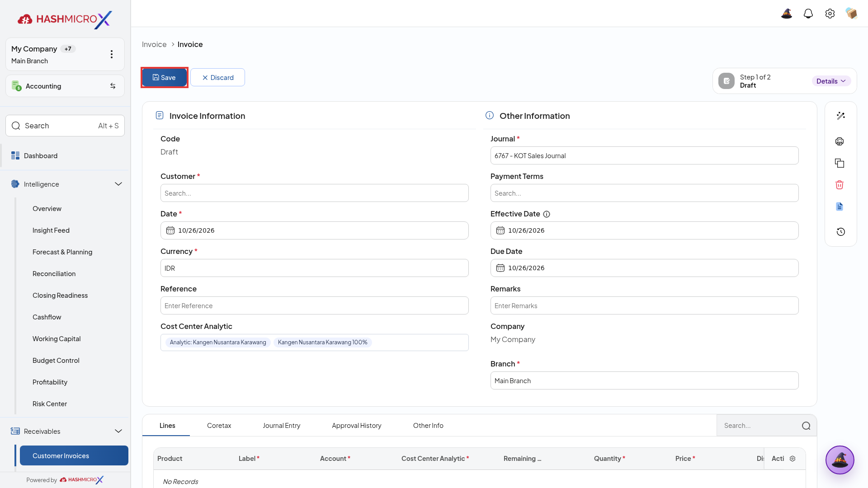
Task: Open Closing Readiness in sidebar
Action: click(x=60, y=296)
